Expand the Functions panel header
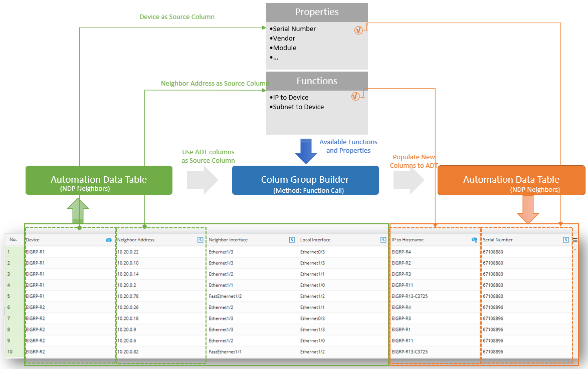The width and height of the screenshot is (588, 369). pyautogui.click(x=317, y=81)
